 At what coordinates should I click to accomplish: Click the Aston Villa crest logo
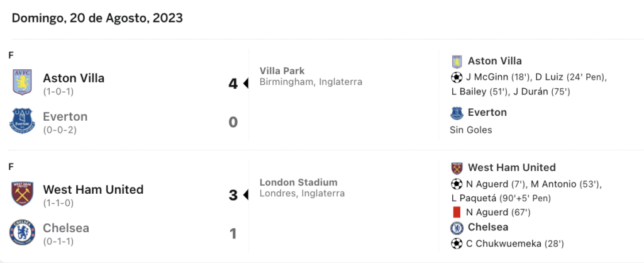tap(22, 82)
